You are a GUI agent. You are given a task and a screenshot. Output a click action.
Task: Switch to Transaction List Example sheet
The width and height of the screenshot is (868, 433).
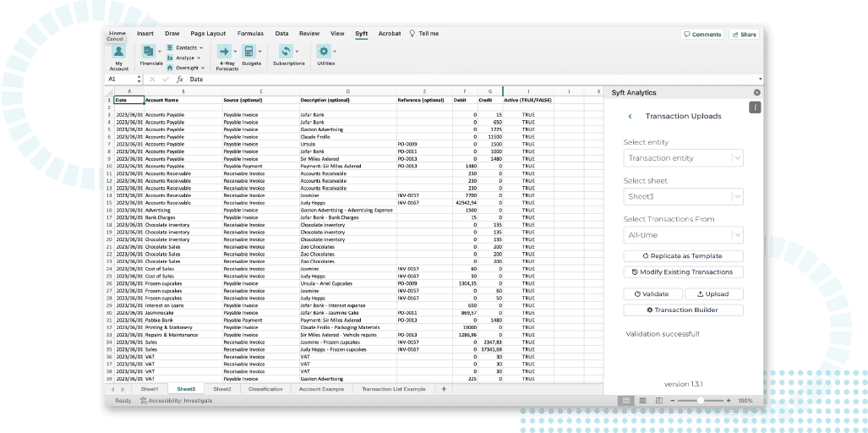coord(394,389)
